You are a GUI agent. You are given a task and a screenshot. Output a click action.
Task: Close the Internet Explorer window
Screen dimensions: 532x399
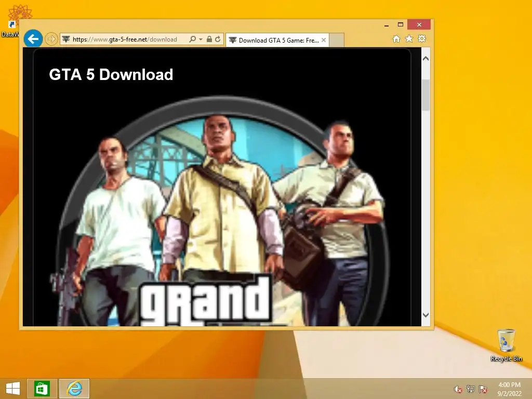[419, 24]
